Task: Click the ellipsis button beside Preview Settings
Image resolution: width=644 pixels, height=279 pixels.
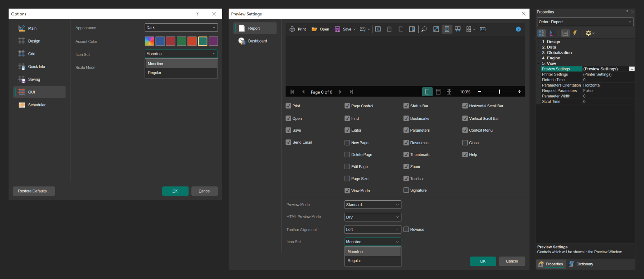Action: click(x=632, y=69)
